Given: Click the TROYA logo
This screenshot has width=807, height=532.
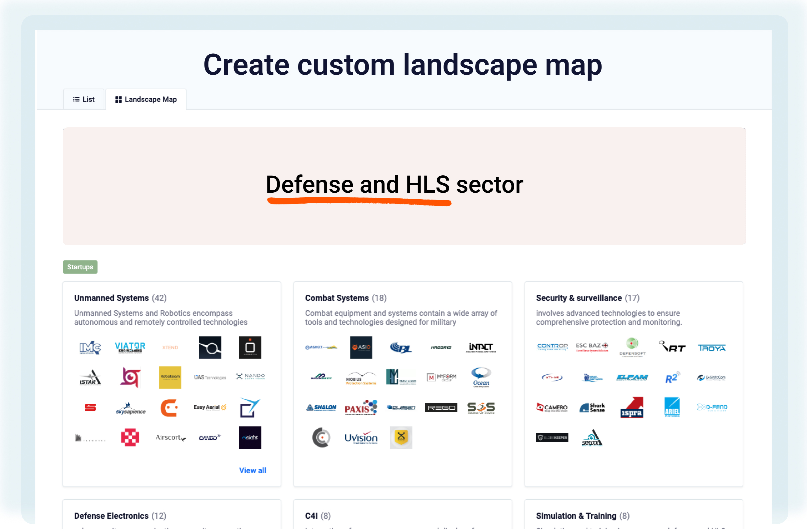Looking at the screenshot, I should point(712,348).
